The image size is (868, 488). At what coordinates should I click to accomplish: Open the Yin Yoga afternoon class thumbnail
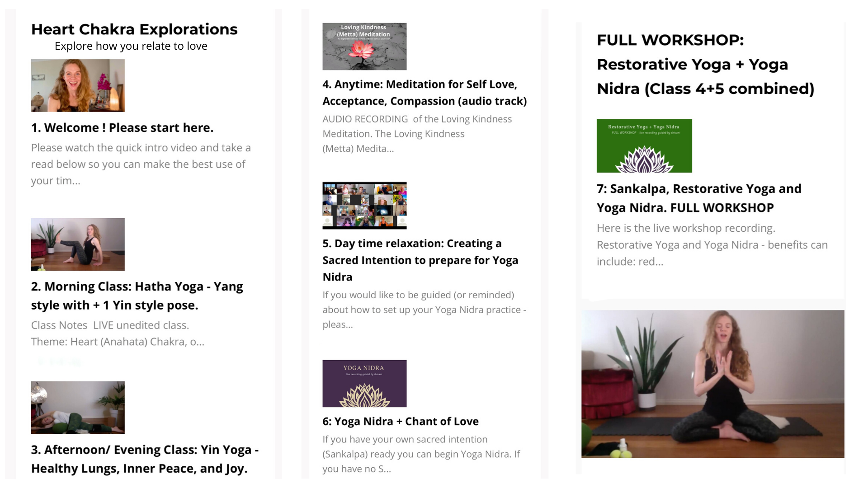(x=78, y=408)
